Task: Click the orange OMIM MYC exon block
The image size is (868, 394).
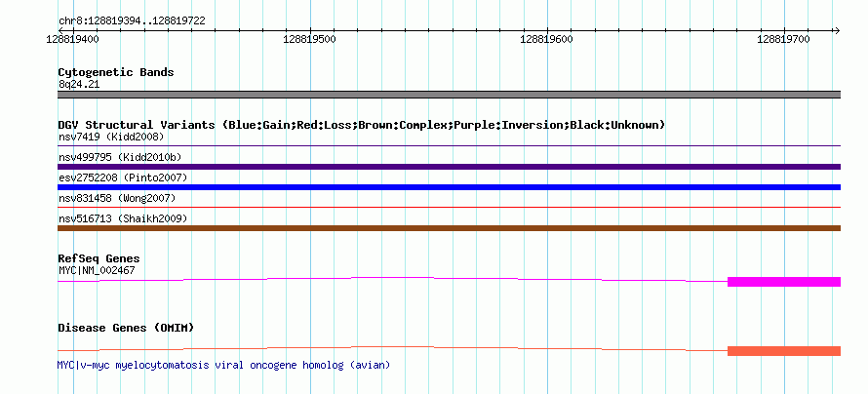Action: point(784,351)
